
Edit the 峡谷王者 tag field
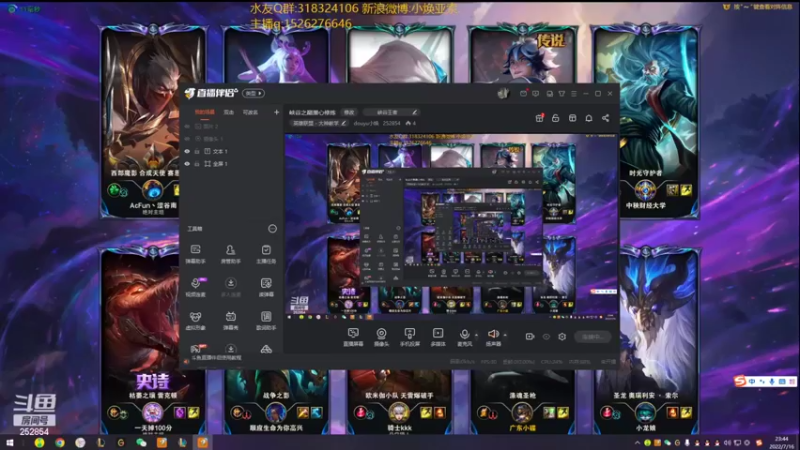[x=392, y=112]
